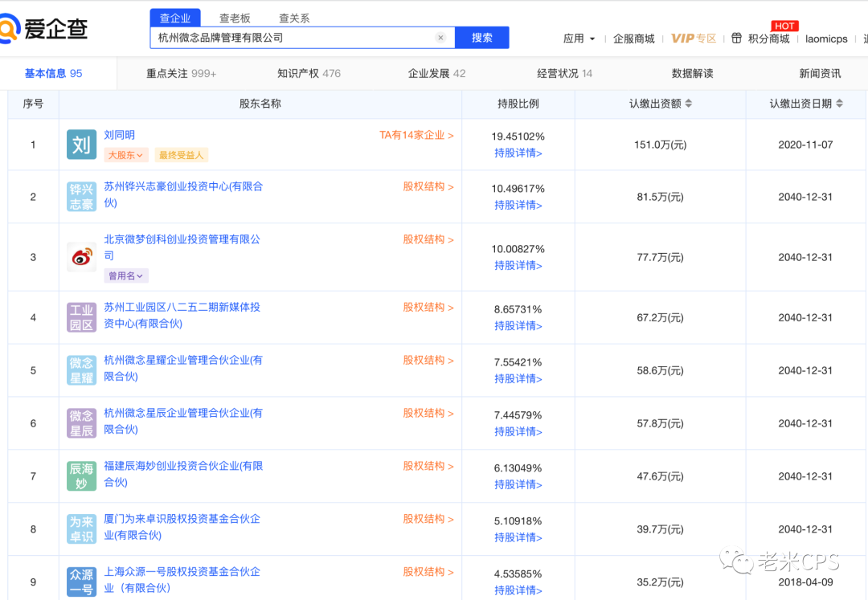Open 持股详情 under 10.00827%
This screenshot has width=868, height=600.
518,265
